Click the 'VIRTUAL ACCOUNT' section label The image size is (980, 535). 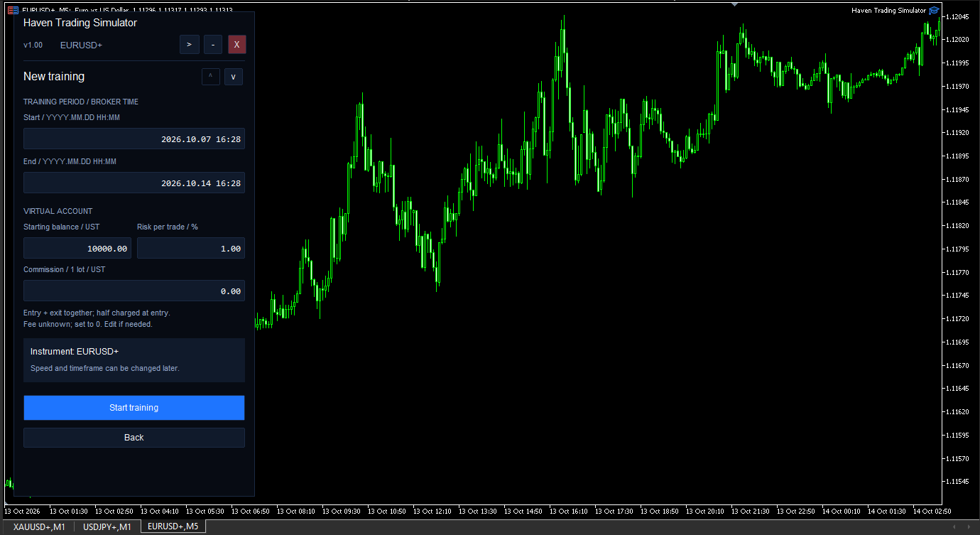[58, 211]
